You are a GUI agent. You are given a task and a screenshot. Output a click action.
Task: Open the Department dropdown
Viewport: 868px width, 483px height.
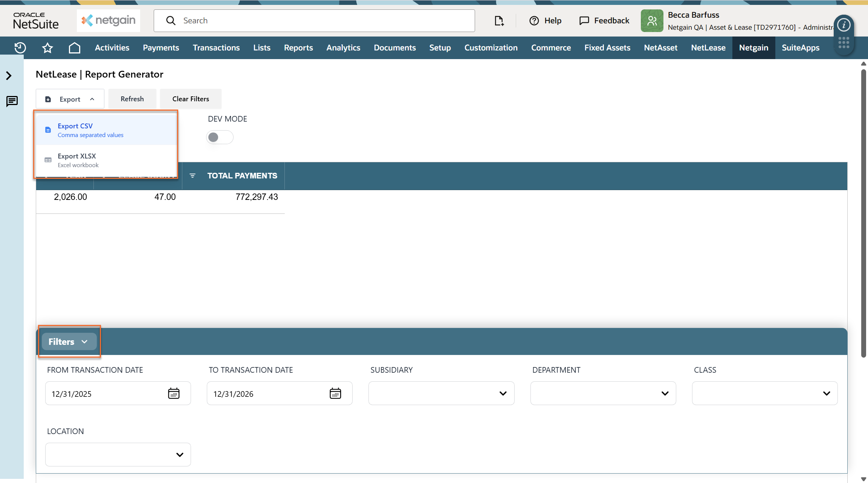tap(603, 393)
